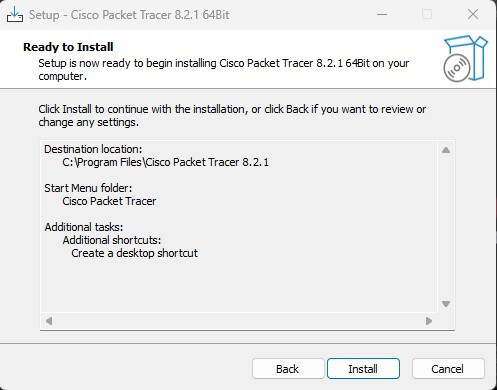Click the Install button to begin installation

363,369
